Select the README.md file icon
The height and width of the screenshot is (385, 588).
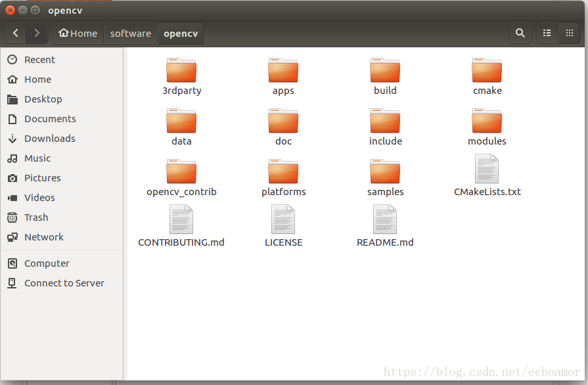coord(385,219)
